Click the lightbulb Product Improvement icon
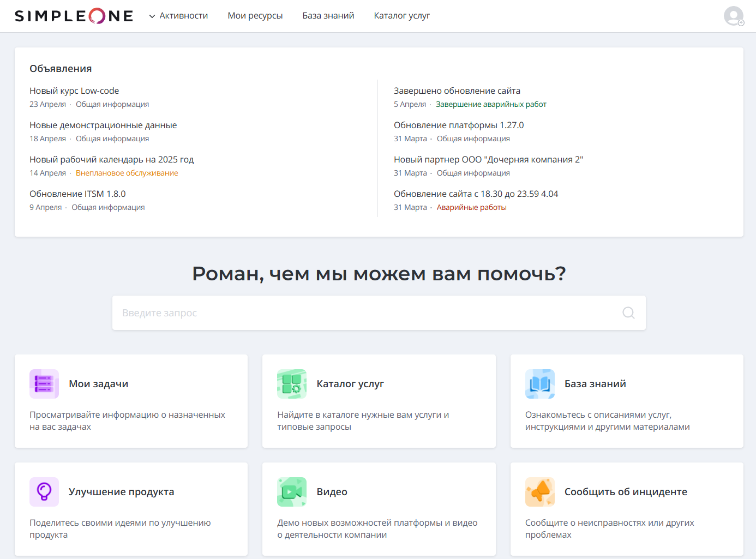The height and width of the screenshot is (559, 756). [44, 492]
